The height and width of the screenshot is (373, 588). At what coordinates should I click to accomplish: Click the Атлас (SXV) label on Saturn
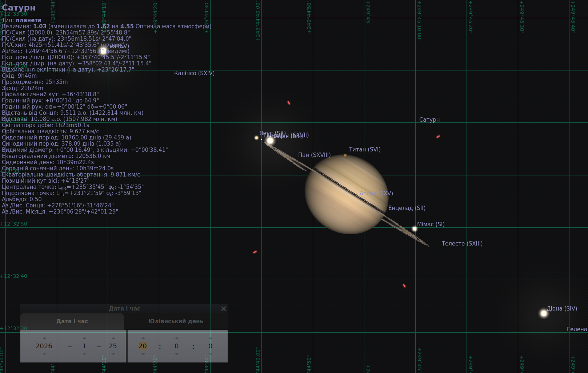tap(376, 194)
